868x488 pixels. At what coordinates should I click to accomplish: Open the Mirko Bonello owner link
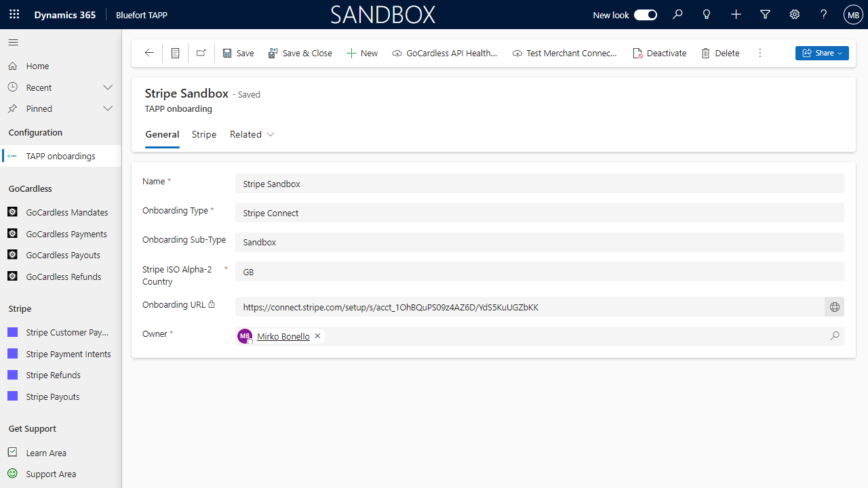coord(283,336)
